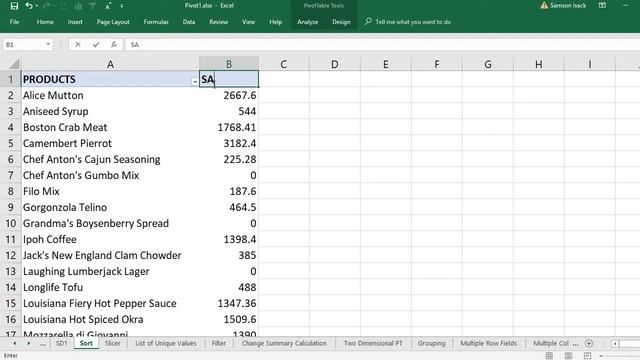Image resolution: width=640 pixels, height=360 pixels.
Task: Open the File tab
Action: (14, 22)
